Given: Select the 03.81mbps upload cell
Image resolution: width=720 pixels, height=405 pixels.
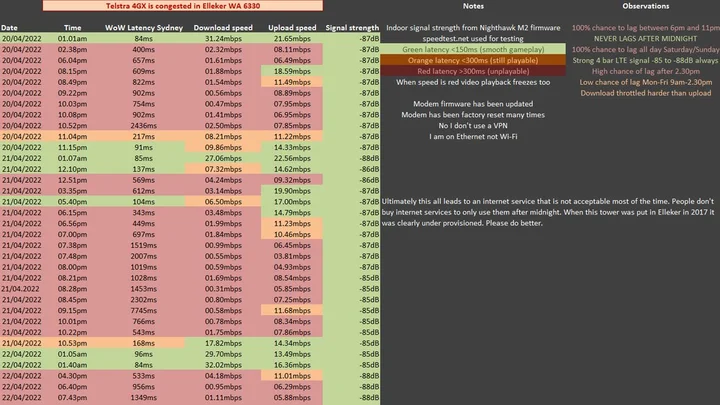Looking at the screenshot, I should 292,256.
